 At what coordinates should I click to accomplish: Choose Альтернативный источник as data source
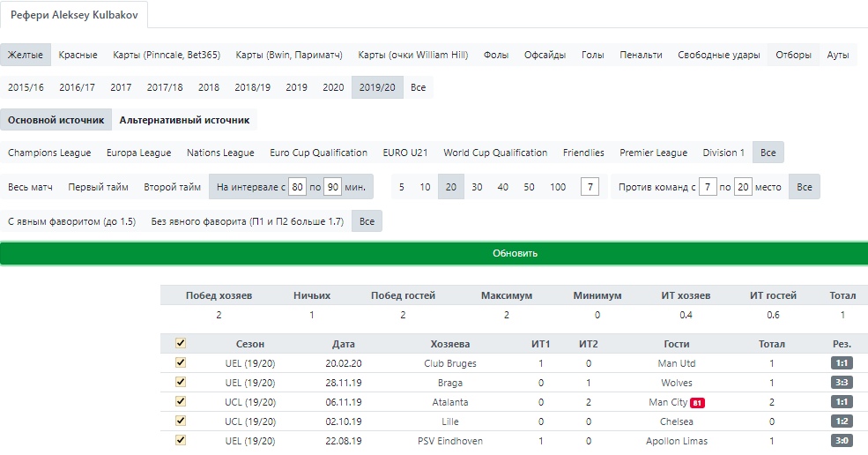(x=184, y=120)
